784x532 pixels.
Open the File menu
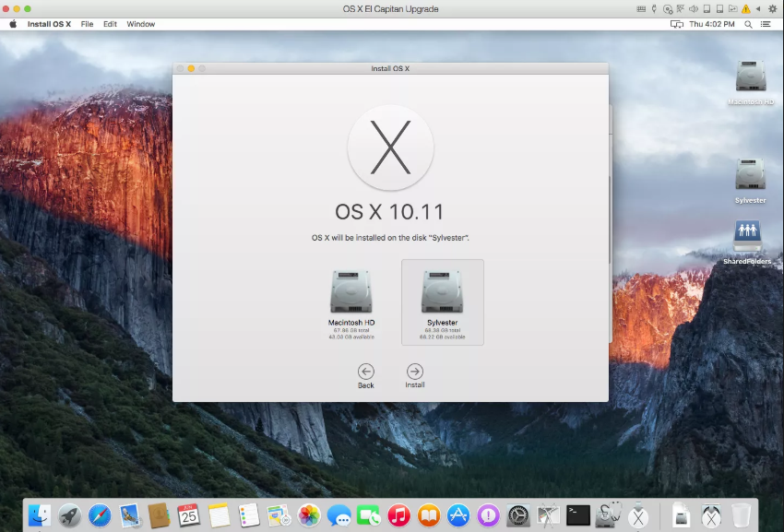[x=87, y=24]
